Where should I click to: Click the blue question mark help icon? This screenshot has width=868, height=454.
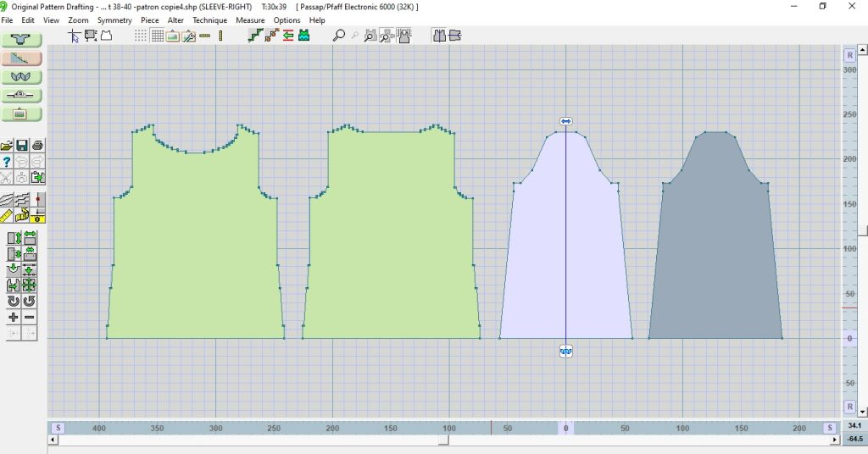(x=7, y=161)
